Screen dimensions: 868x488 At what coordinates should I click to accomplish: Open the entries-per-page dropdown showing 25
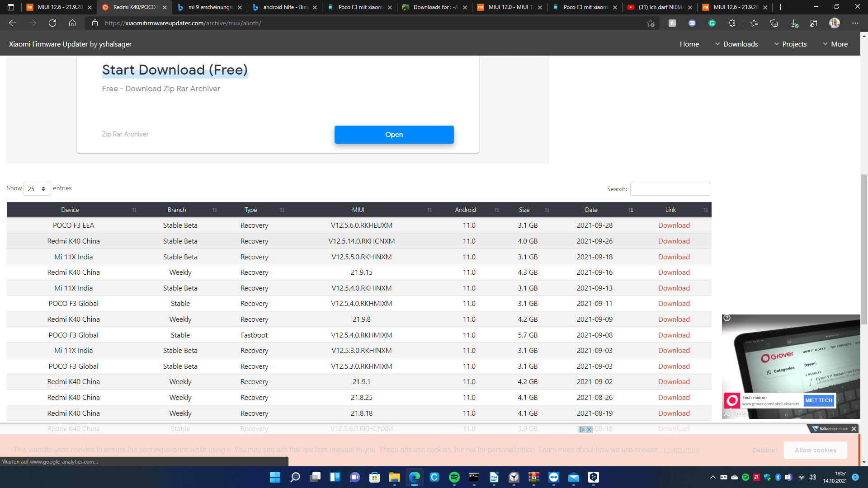pyautogui.click(x=37, y=188)
